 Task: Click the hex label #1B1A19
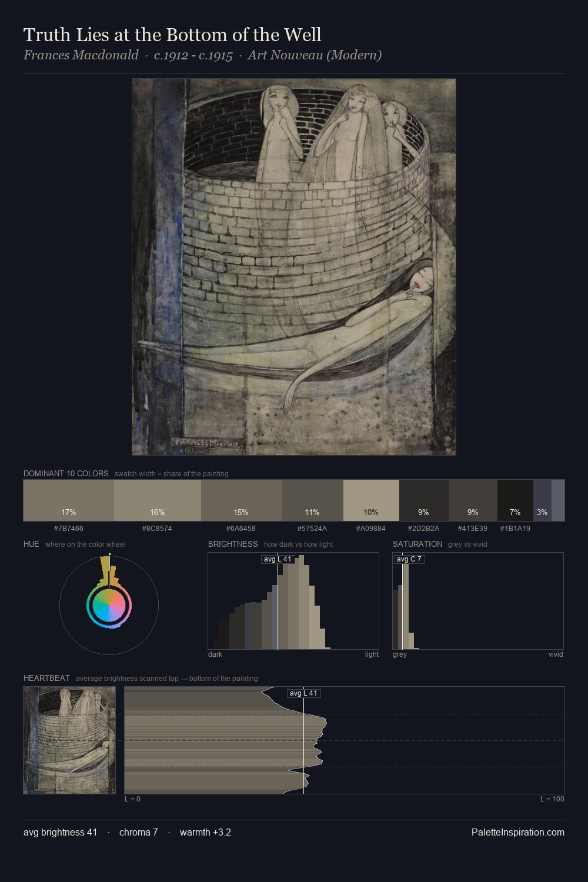515,529
